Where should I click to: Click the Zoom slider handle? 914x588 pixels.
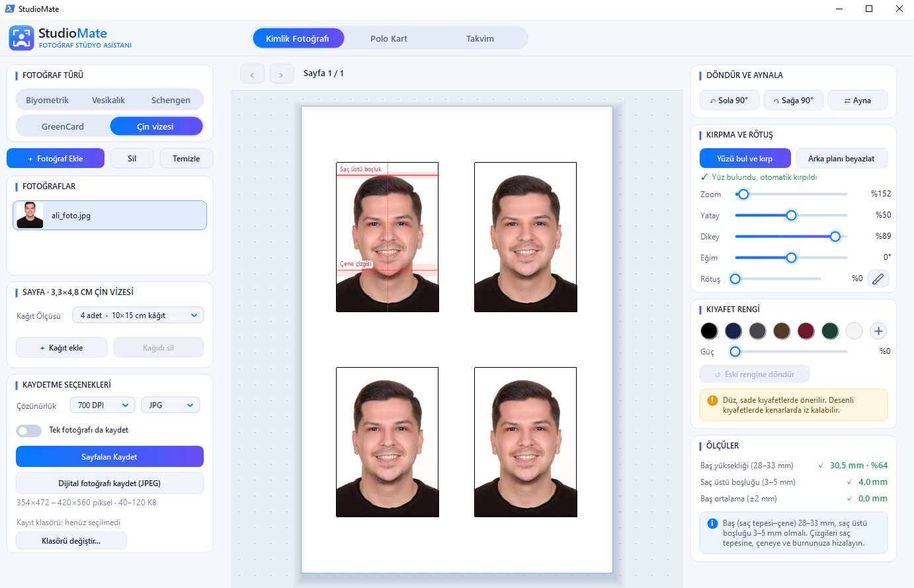click(743, 194)
